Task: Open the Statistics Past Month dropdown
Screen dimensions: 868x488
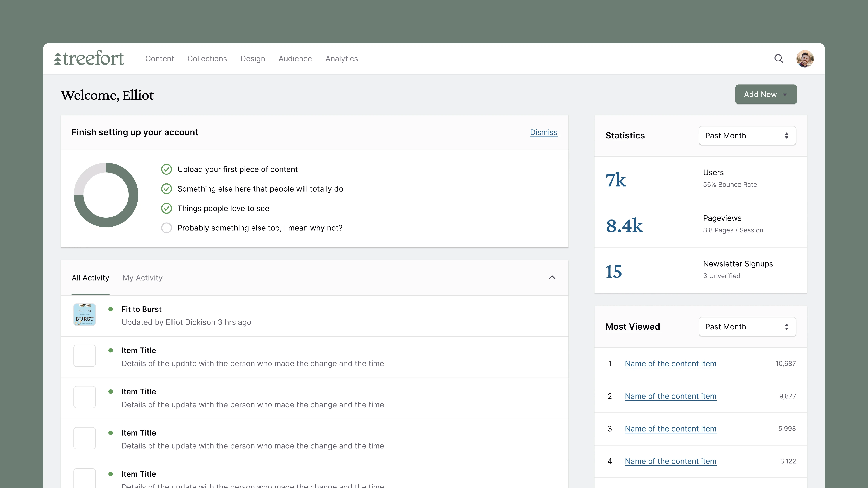Action: pyautogui.click(x=747, y=136)
